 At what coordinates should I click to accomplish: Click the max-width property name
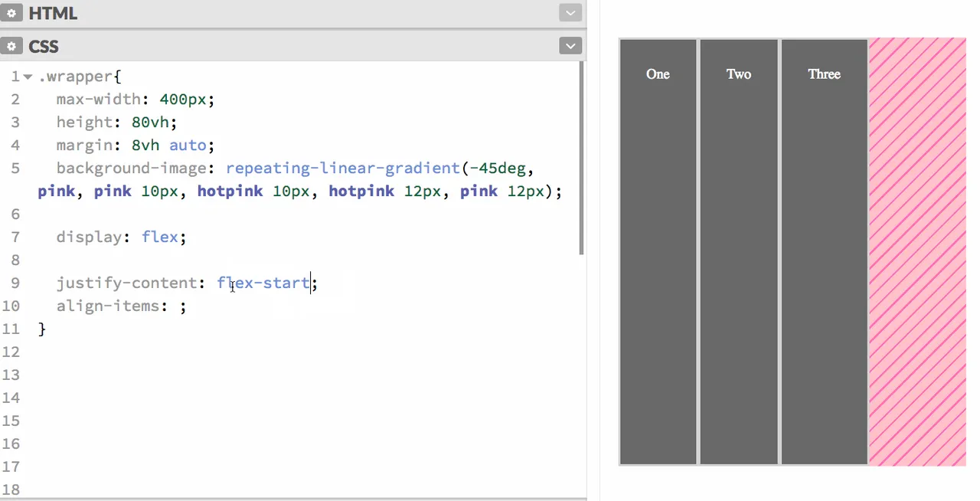99,100
